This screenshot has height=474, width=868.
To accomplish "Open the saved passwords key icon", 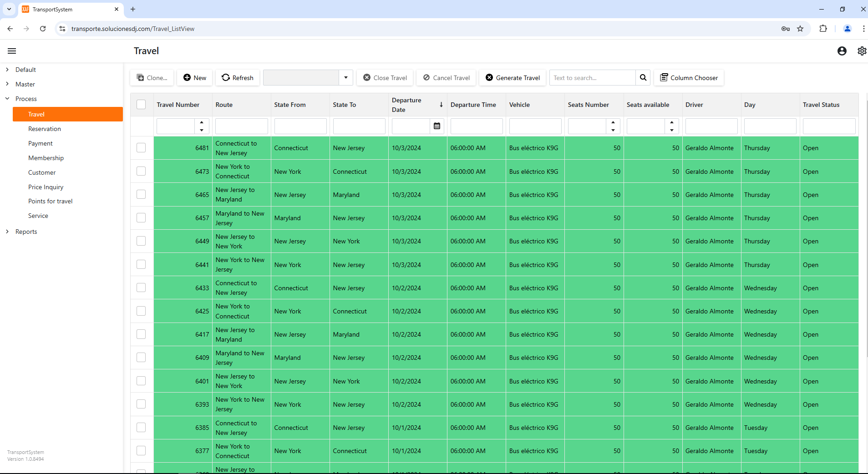I will click(x=786, y=29).
